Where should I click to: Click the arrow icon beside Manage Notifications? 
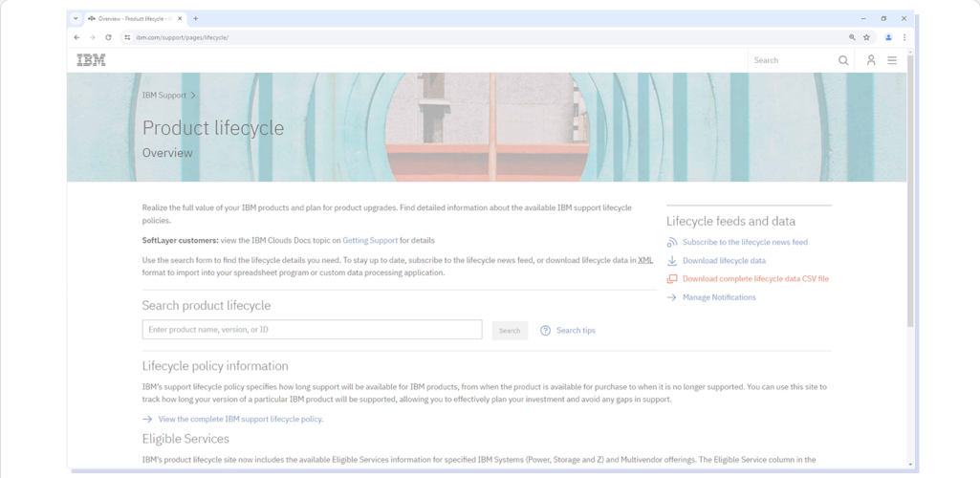[672, 297]
